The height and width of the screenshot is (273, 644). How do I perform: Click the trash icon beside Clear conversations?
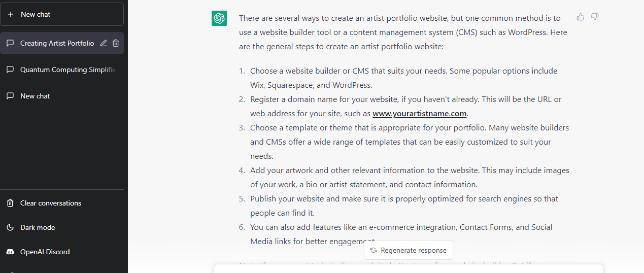tap(10, 203)
